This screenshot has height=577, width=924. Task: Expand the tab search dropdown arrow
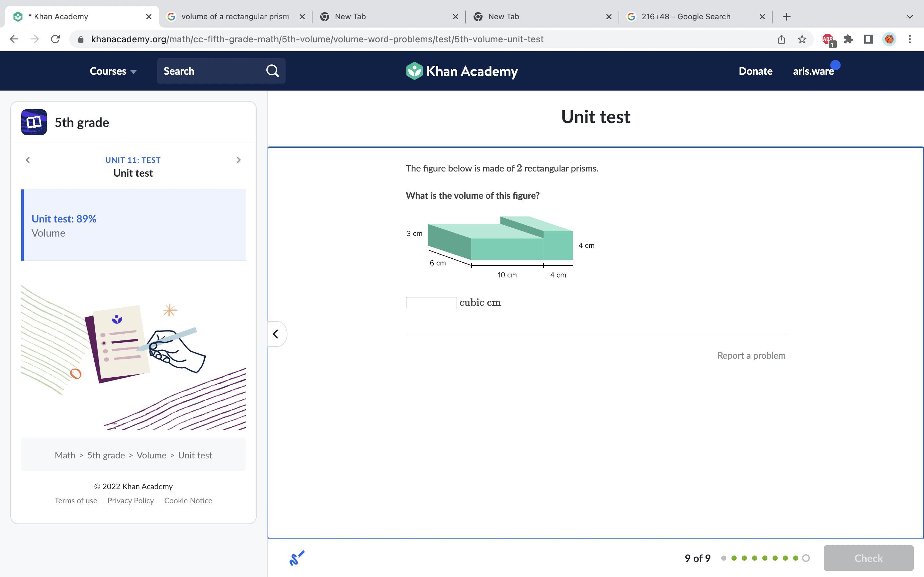[x=910, y=17]
